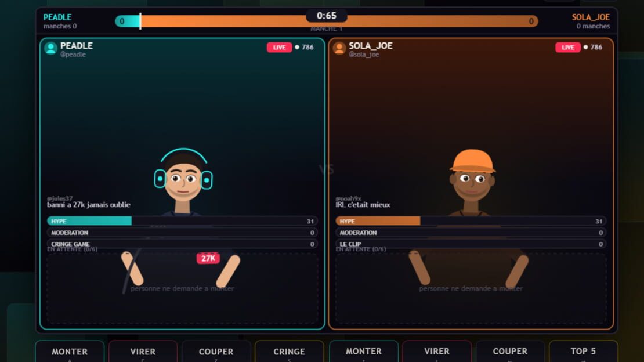
Task: Click the @sola_joe handle
Action: click(x=364, y=54)
